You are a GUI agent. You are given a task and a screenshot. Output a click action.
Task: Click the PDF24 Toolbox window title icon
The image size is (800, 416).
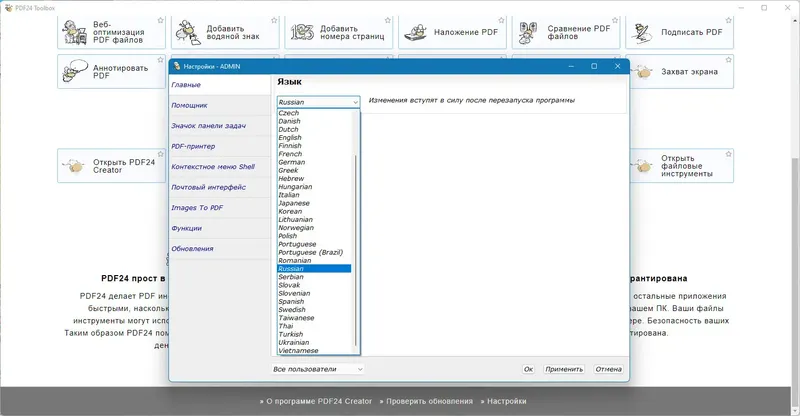pyautogui.click(x=8, y=8)
